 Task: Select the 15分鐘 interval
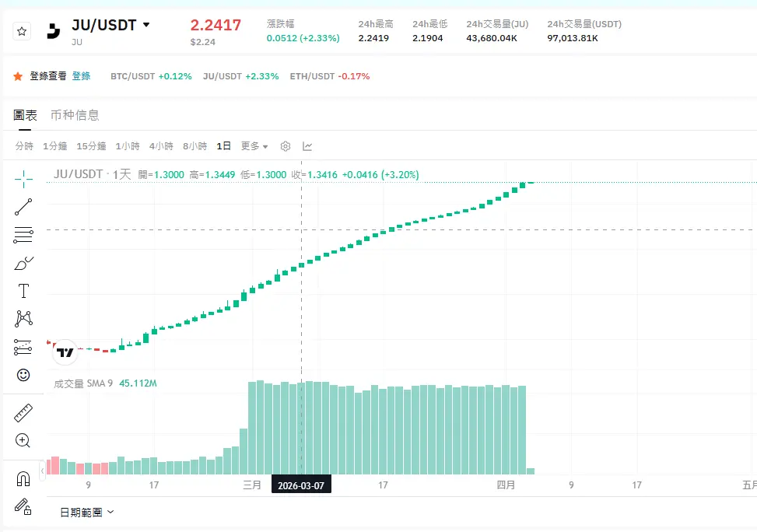(91, 145)
